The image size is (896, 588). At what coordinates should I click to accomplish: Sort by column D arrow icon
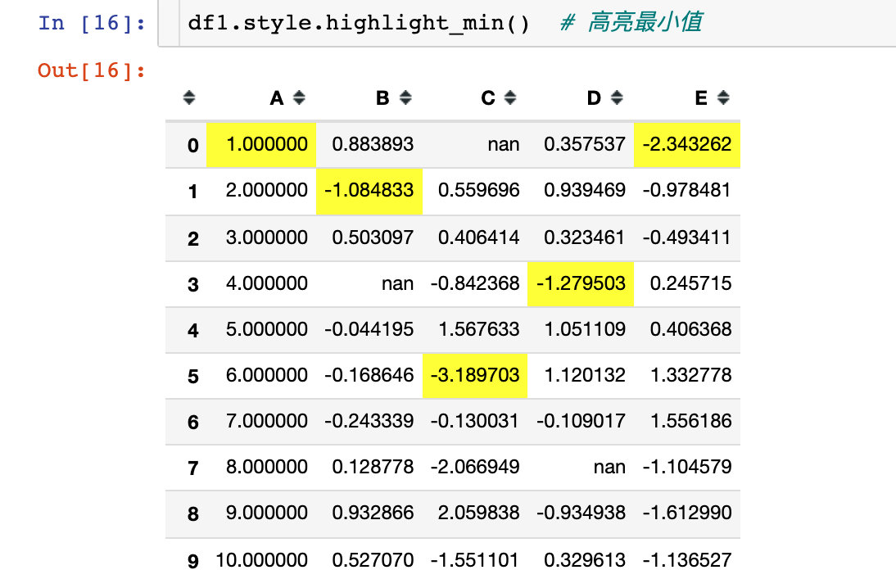coord(617,97)
